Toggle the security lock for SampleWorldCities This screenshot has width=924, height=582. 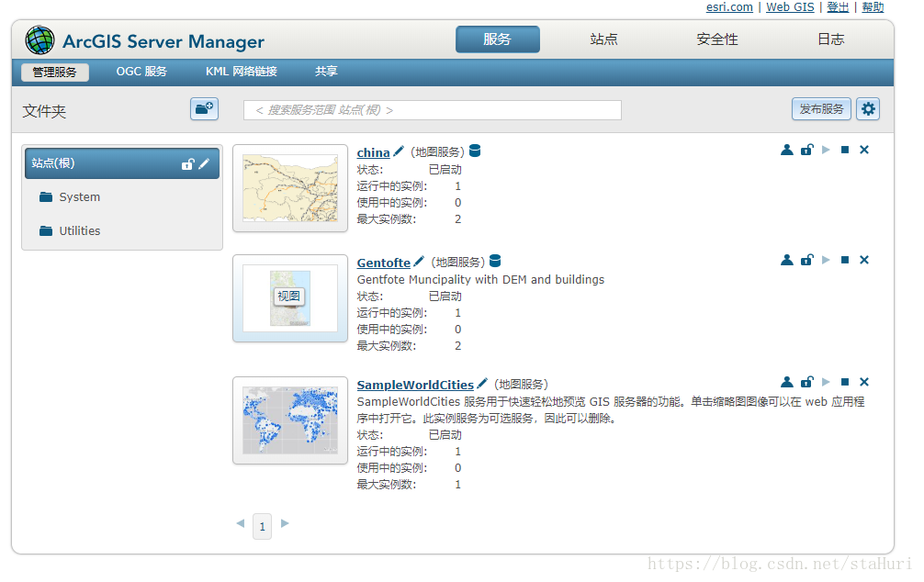806,382
